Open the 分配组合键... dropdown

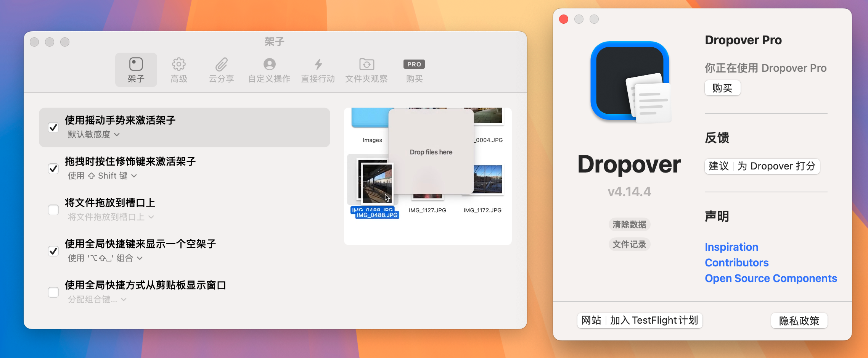pyautogui.click(x=97, y=299)
